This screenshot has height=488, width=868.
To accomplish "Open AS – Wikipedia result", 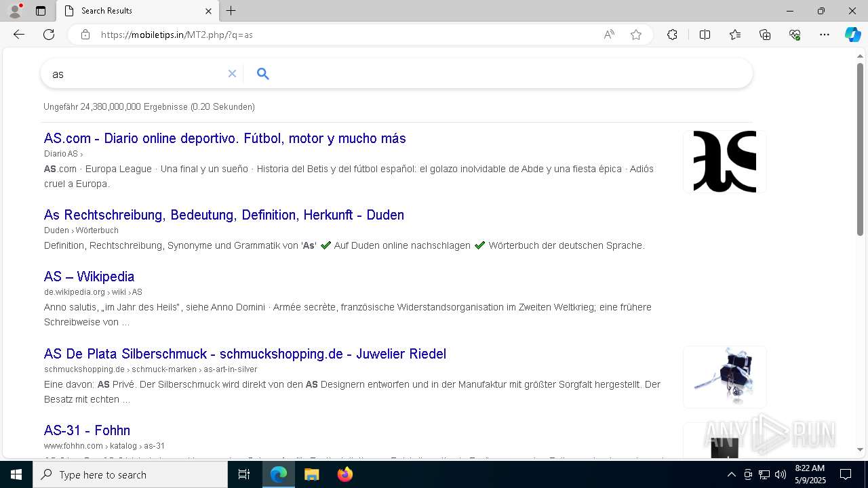I will tap(89, 277).
